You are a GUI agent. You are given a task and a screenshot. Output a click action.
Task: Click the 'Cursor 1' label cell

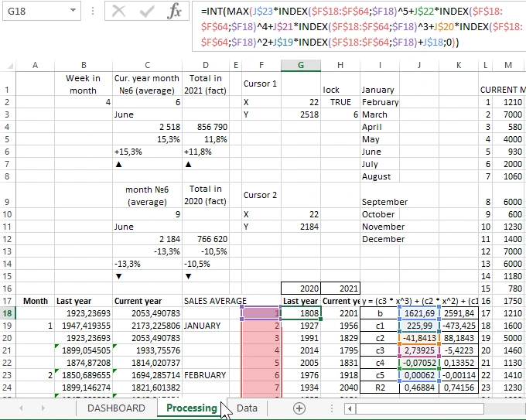tap(261, 84)
